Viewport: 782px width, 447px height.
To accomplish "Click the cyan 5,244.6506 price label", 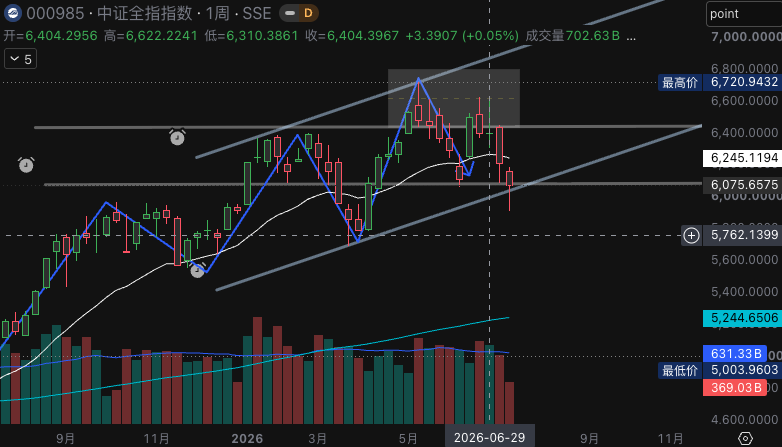I will [x=743, y=318].
